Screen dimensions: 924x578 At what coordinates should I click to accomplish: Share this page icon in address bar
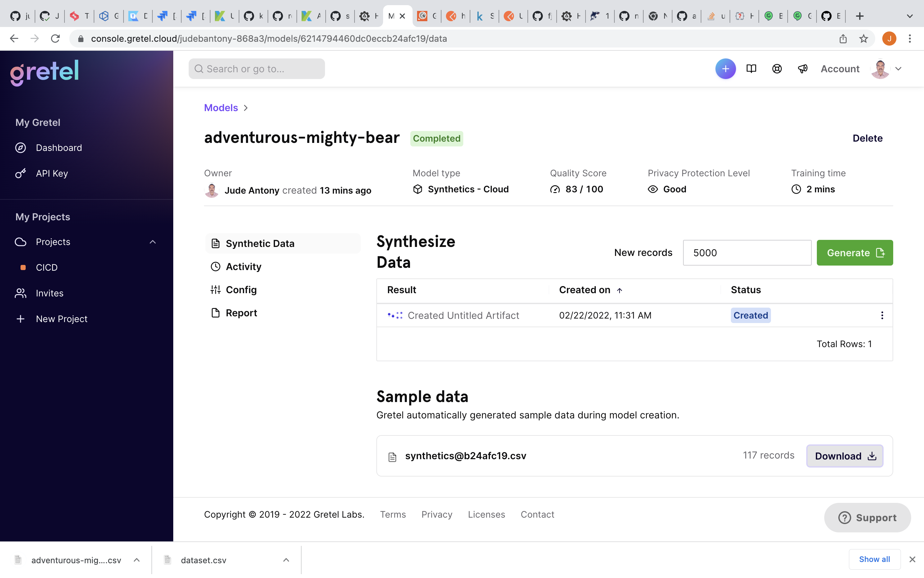coord(843,39)
